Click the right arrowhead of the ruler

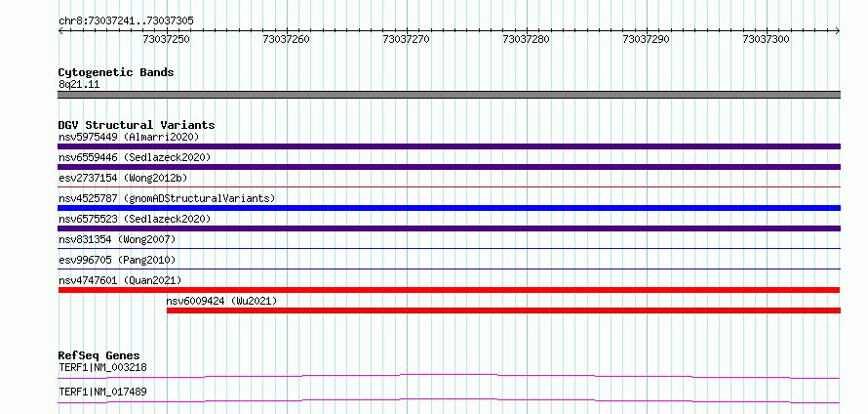click(x=837, y=30)
